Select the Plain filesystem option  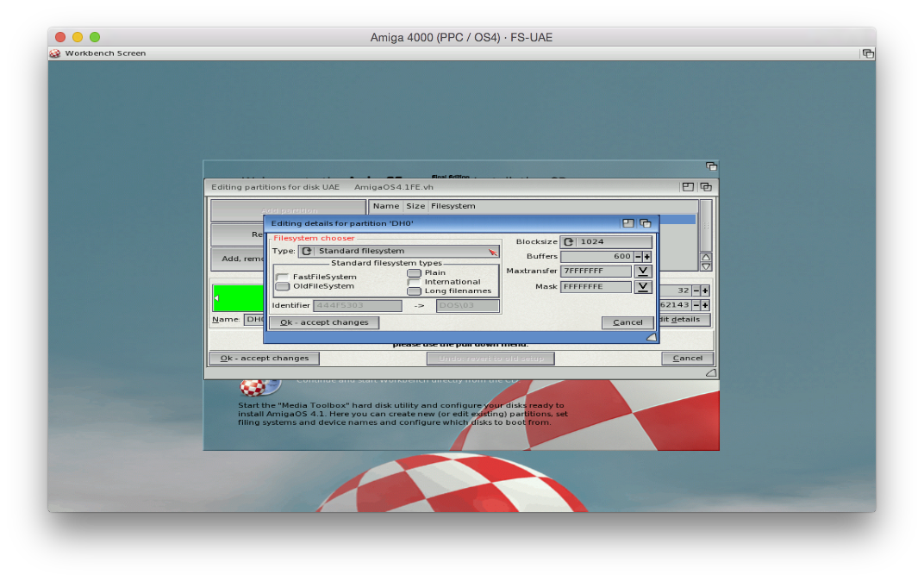click(x=415, y=272)
